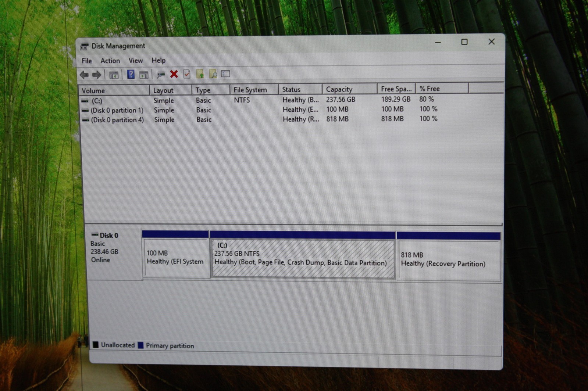
Task: Sort by the Volume column header
Action: point(114,90)
